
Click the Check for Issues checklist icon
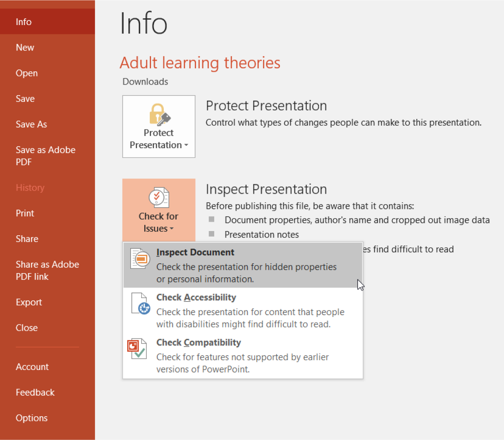[159, 197]
